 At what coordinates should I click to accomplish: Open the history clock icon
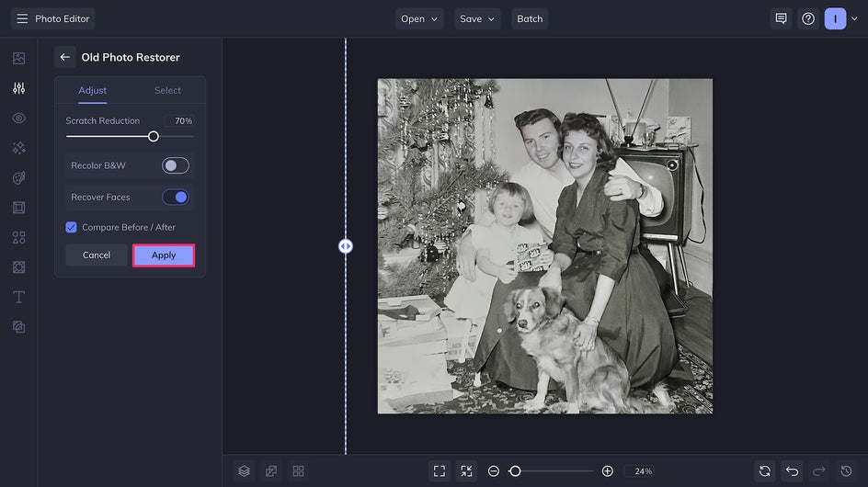pos(847,471)
